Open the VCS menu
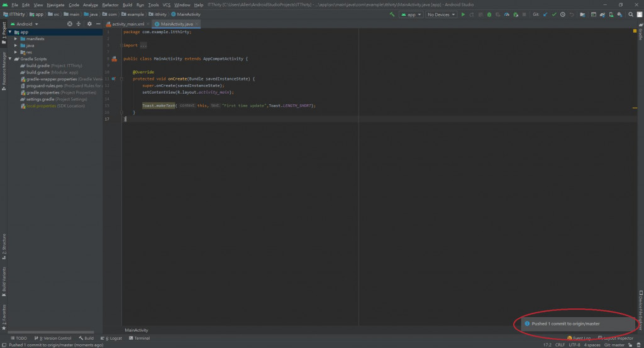 pos(166,5)
